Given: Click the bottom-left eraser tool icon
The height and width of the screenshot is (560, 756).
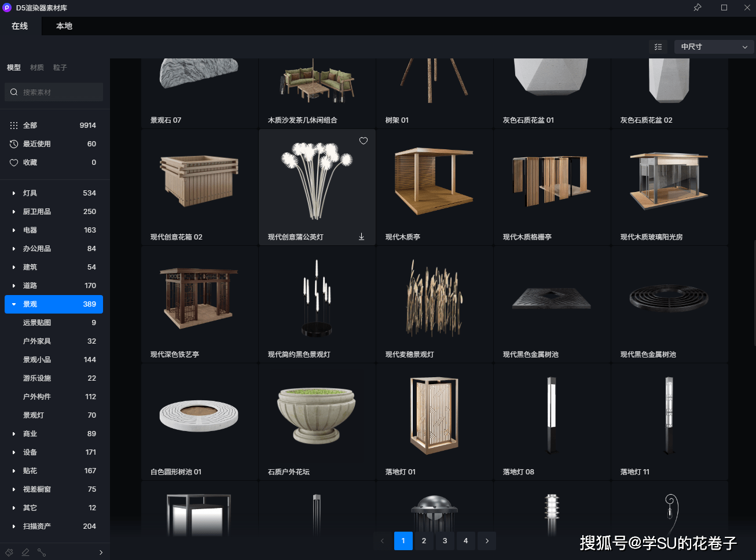Looking at the screenshot, I should [25, 552].
